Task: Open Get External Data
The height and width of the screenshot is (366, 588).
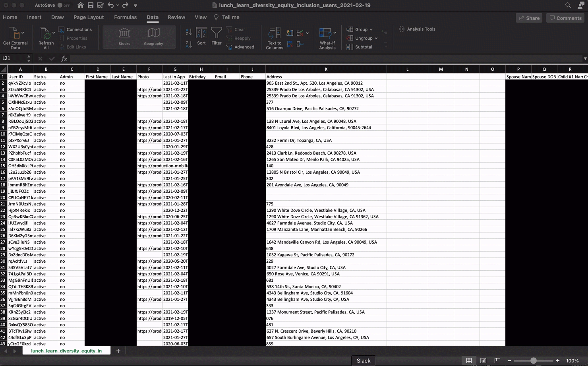Action: coord(15,38)
